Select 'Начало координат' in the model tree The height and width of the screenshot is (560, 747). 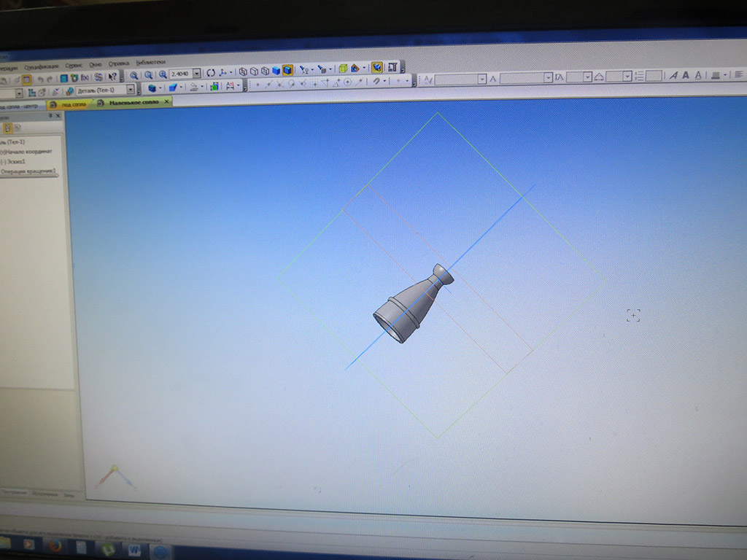24,151
